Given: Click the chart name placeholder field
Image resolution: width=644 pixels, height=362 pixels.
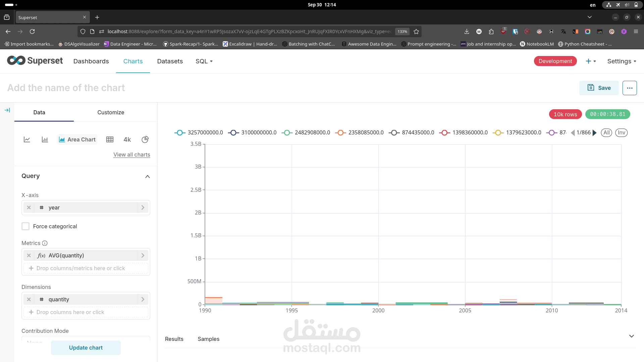Looking at the screenshot, I should [x=66, y=88].
